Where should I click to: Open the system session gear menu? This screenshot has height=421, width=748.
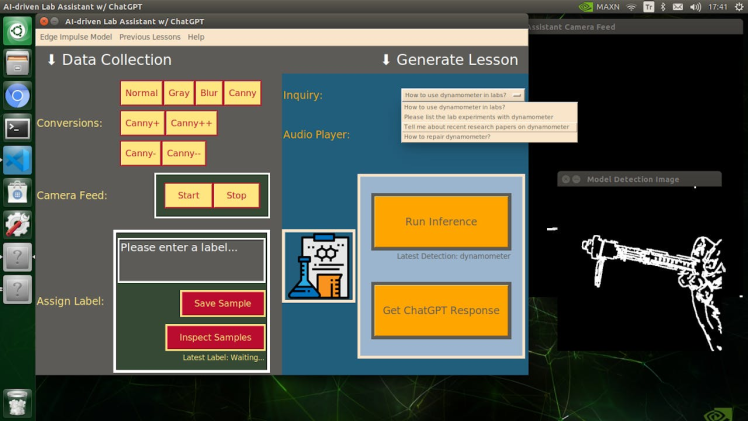739,7
